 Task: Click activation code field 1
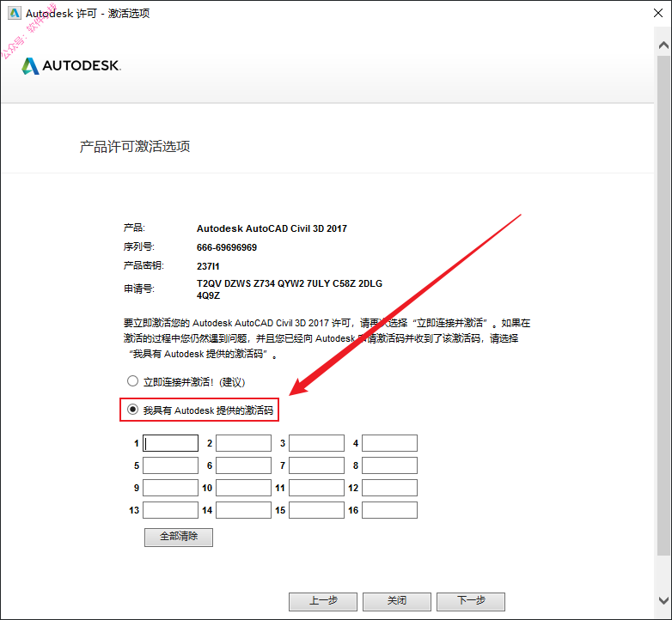(170, 443)
